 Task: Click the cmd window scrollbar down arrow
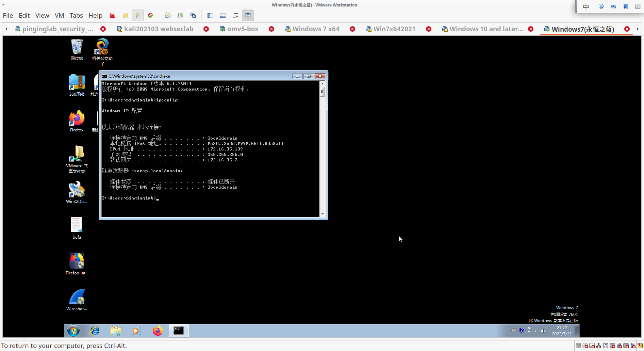[x=323, y=214]
